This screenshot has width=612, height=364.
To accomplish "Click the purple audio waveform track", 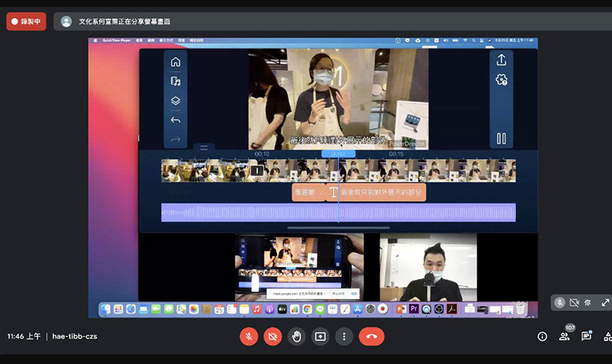I will pos(338,213).
